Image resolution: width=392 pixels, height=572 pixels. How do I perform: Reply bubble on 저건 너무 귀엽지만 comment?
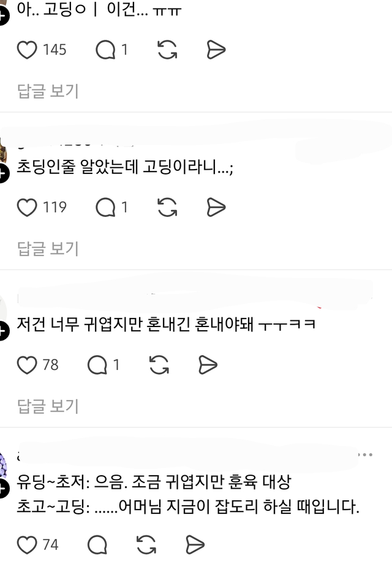97,365
